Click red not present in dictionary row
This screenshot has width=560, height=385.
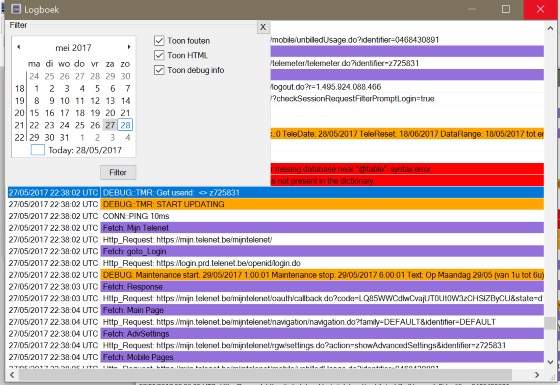coord(407,181)
